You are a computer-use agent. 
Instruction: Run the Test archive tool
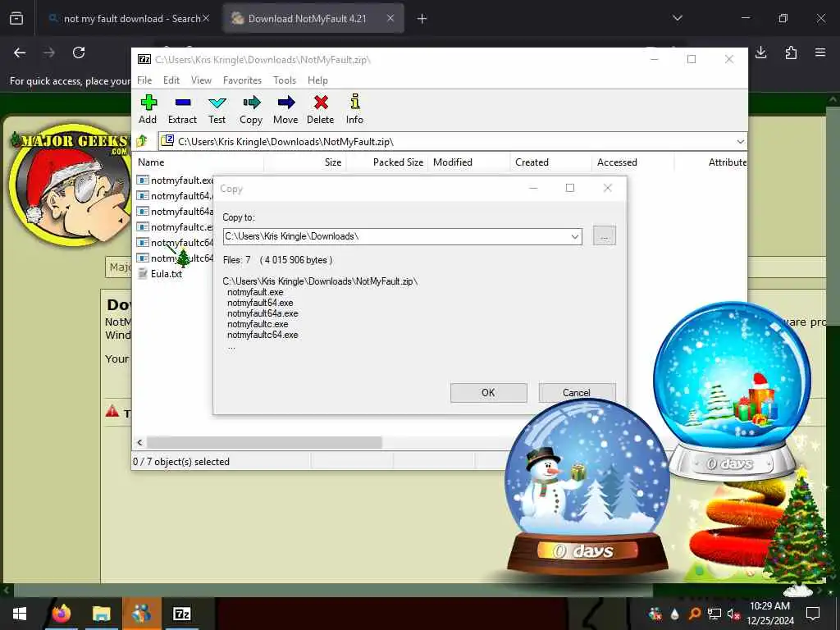tap(217, 109)
